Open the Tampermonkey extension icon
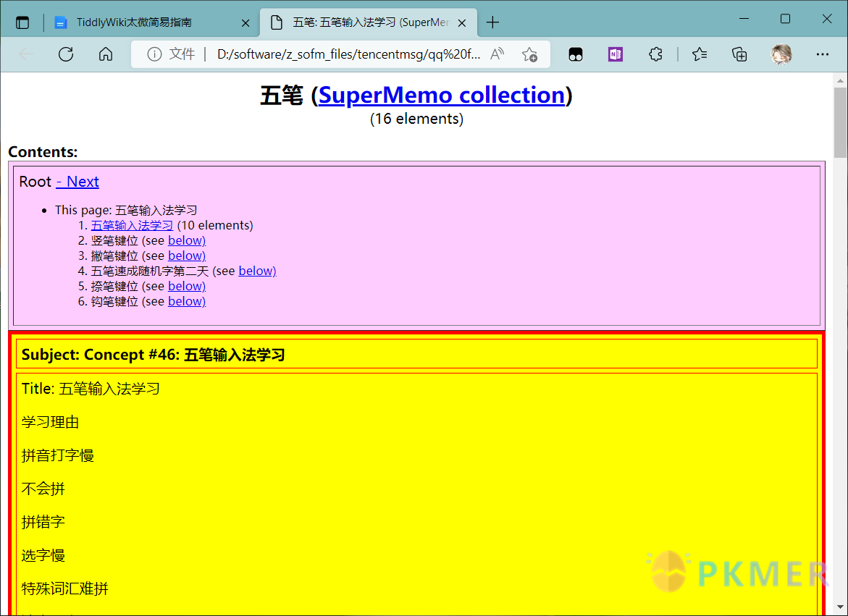 tap(576, 54)
